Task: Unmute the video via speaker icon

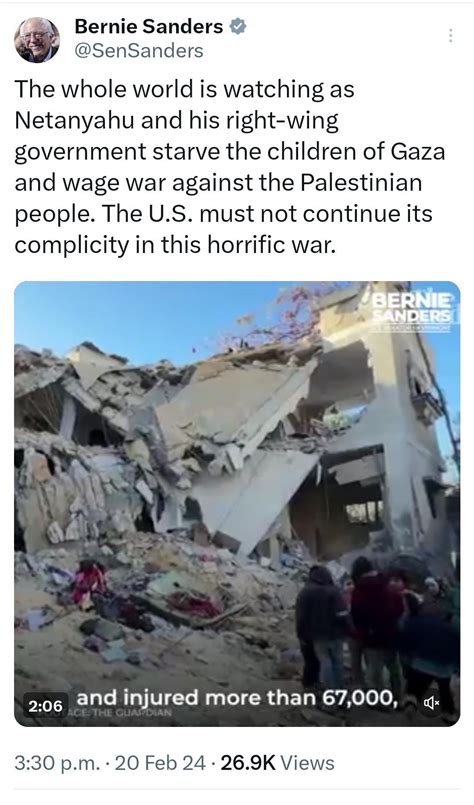Action: (x=431, y=702)
